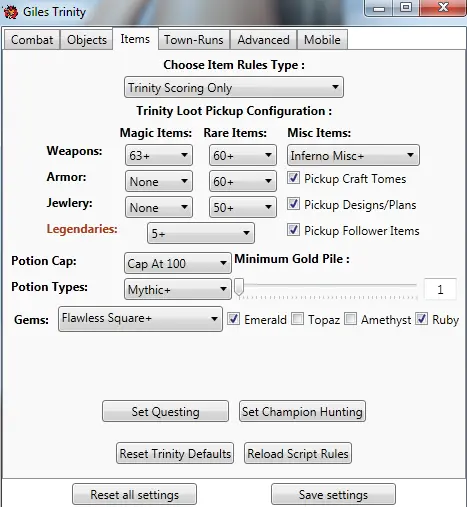The width and height of the screenshot is (467, 507).
Task: Click the Giles Trinity app icon
Action: point(10,12)
